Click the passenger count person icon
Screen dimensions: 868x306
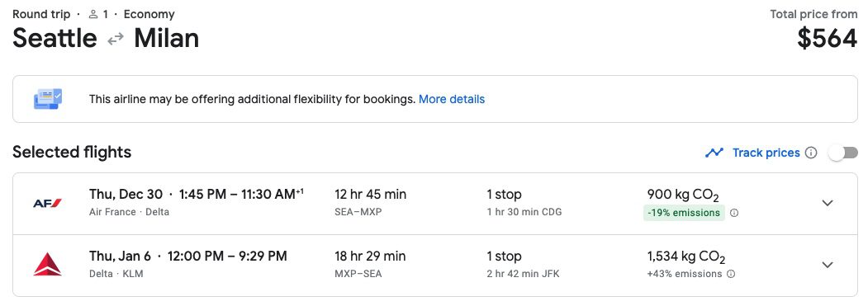[x=93, y=14]
